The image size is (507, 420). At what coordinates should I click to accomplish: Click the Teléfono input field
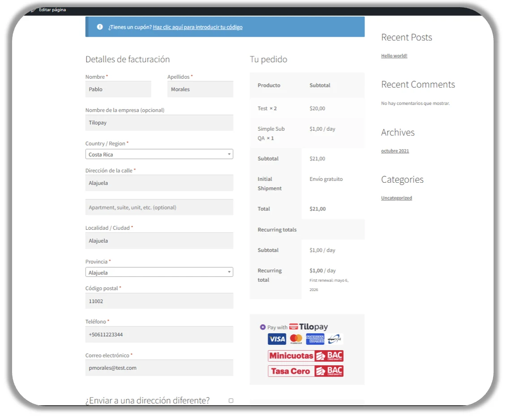click(x=159, y=334)
